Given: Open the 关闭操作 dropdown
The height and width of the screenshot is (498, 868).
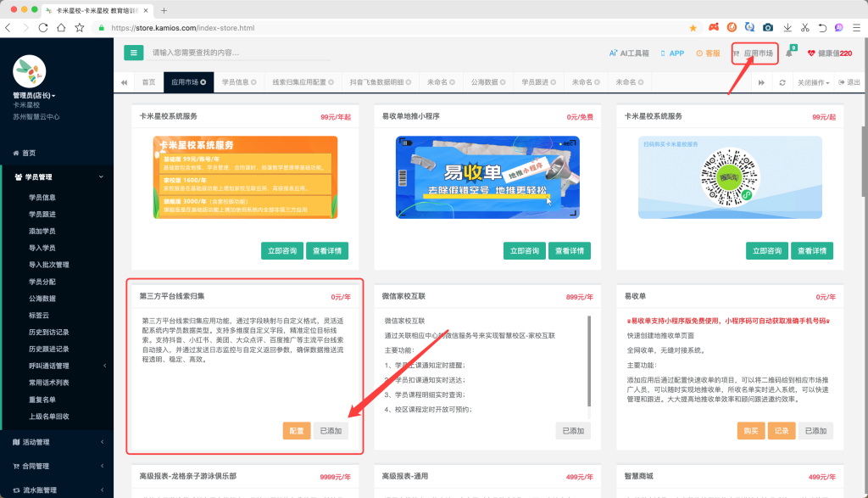Looking at the screenshot, I should [815, 82].
